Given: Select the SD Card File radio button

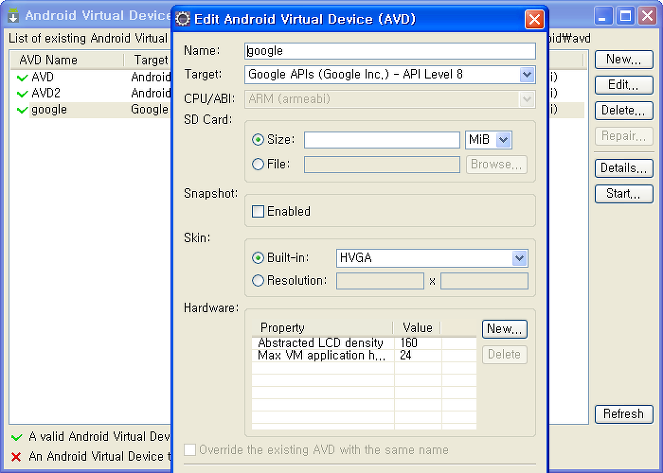Looking at the screenshot, I should (258, 164).
